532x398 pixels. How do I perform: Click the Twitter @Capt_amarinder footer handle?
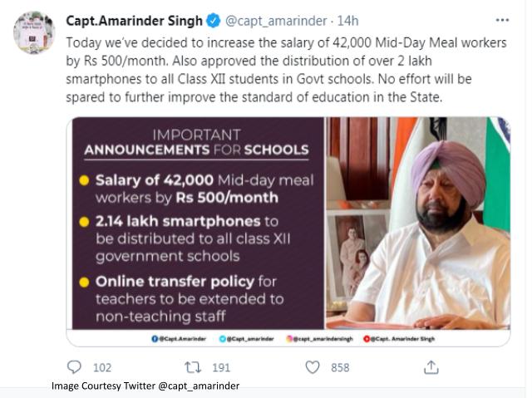pos(247,339)
